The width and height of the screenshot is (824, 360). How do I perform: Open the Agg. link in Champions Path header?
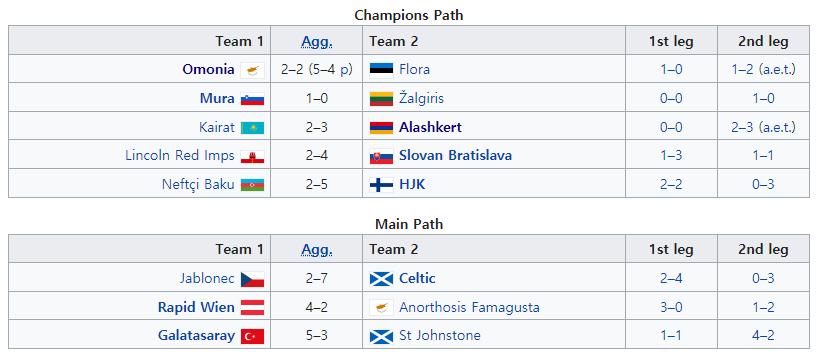point(317,42)
